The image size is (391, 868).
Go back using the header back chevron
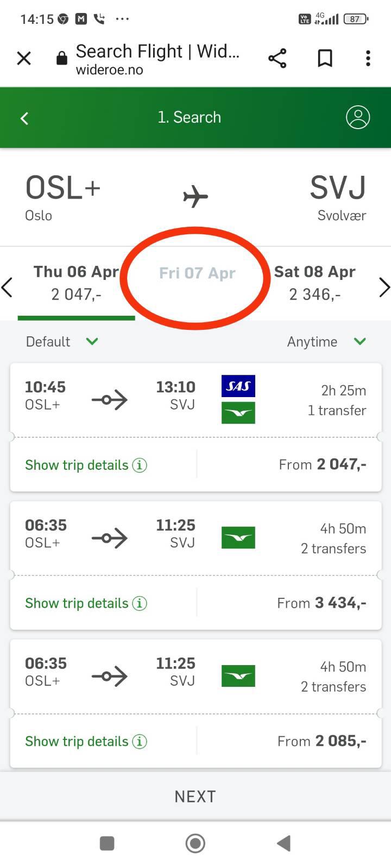coord(24,118)
